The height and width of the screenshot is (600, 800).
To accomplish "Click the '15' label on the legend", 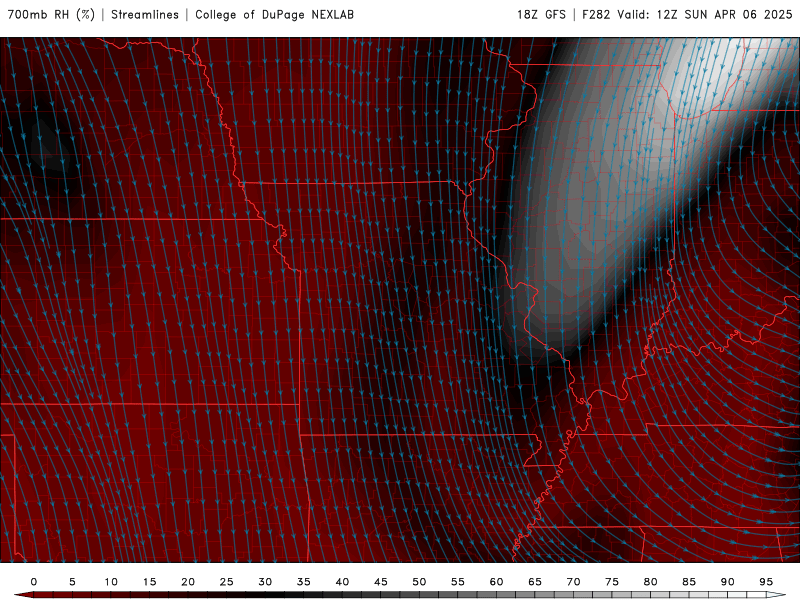I will [x=149, y=582].
